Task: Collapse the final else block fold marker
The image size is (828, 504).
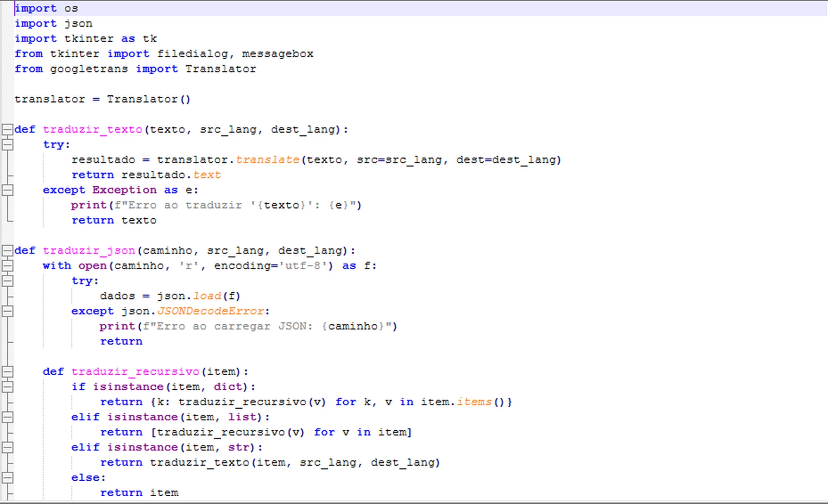Action: [x=7, y=478]
